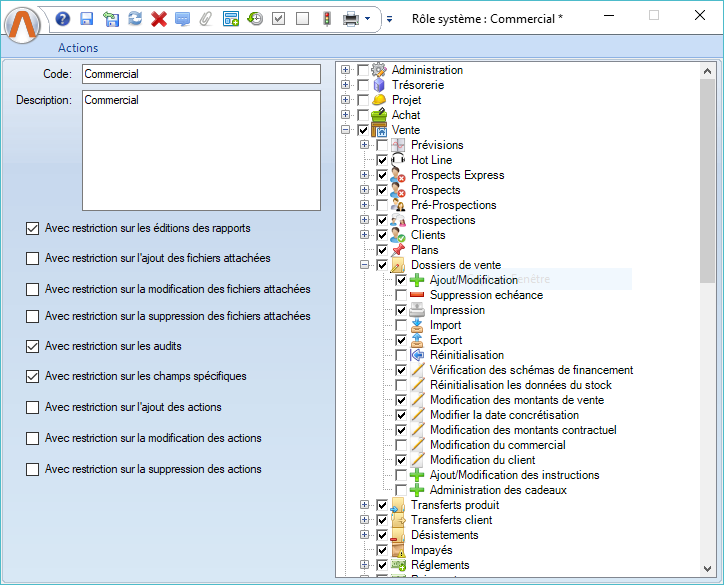The width and height of the screenshot is (724, 585).
Task: Click the printer icon in toolbar
Action: (x=351, y=19)
